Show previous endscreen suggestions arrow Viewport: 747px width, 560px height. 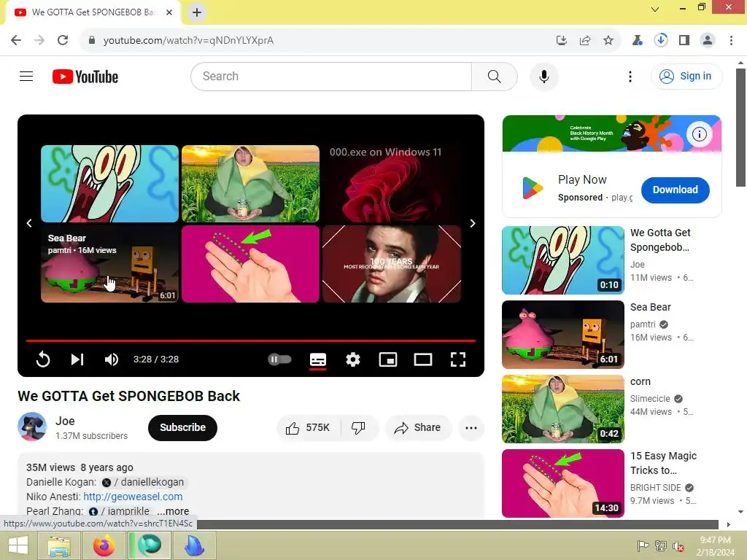pos(29,223)
